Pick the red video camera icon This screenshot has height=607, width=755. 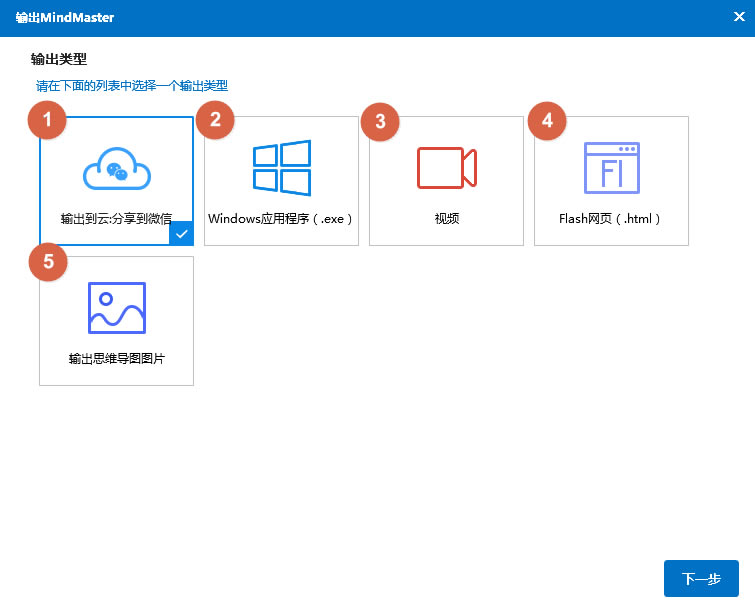tap(447, 168)
